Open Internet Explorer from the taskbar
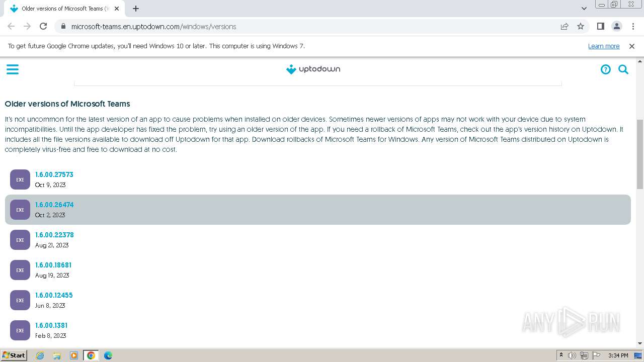The height and width of the screenshot is (362, 644). point(40,355)
